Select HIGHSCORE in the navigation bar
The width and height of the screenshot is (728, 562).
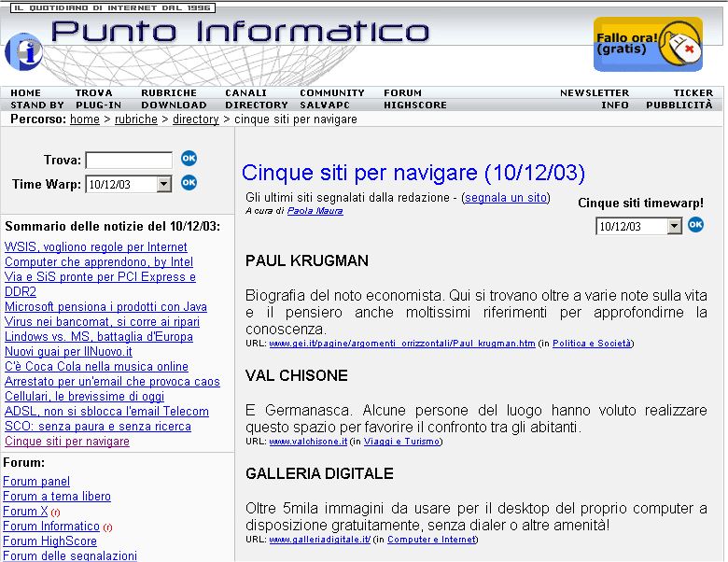(x=415, y=105)
